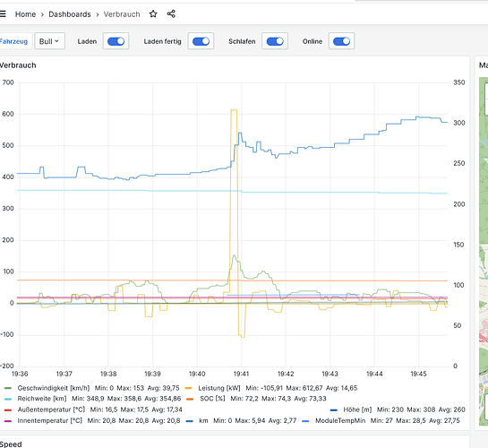488x448 pixels.
Task: Click the Leistung peak in chart
Action: (x=234, y=110)
